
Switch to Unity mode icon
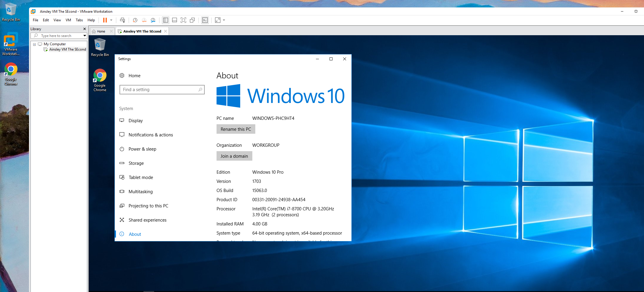click(192, 20)
